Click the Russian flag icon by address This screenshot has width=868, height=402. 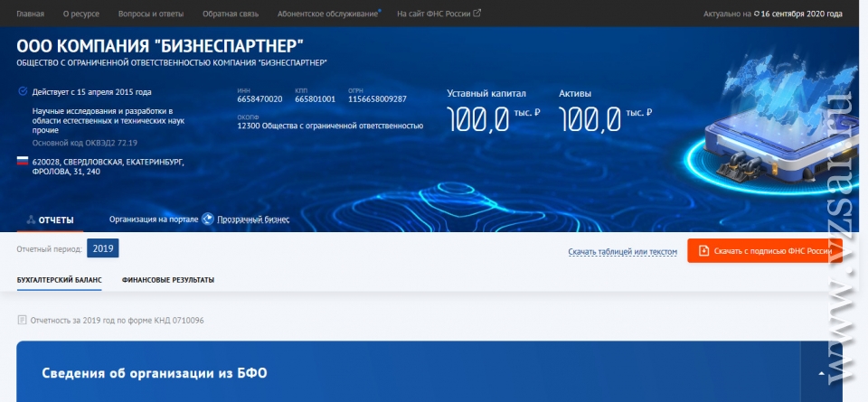pos(22,161)
